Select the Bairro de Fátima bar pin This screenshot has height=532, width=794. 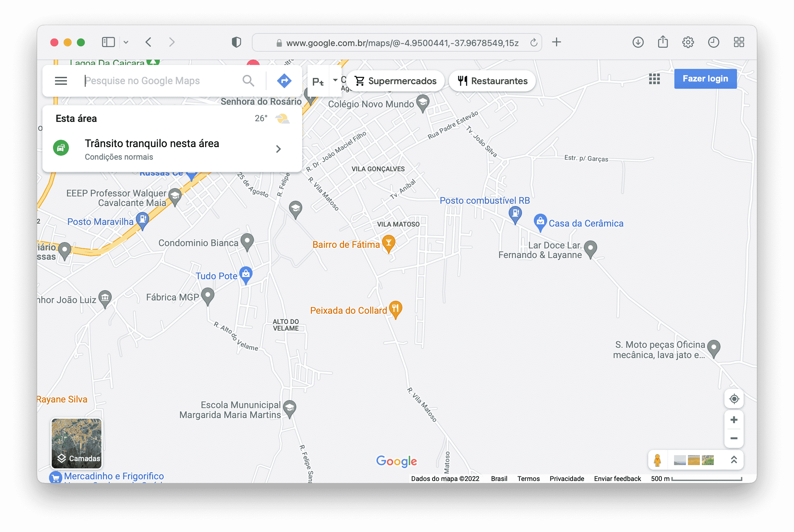tap(388, 243)
